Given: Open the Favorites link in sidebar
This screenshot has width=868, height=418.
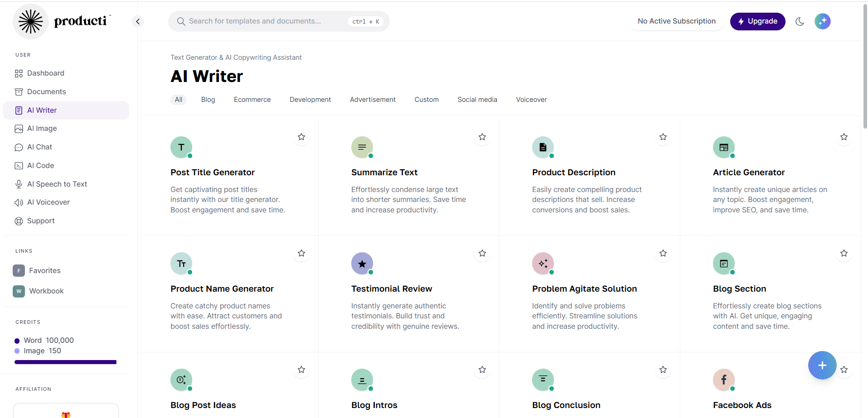Looking at the screenshot, I should pos(44,271).
